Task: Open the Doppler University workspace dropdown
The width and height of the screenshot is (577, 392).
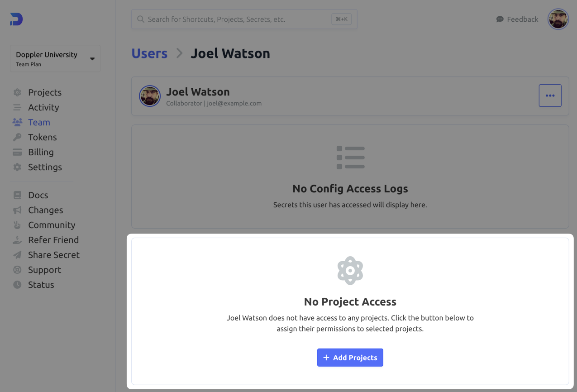Action: coord(55,58)
